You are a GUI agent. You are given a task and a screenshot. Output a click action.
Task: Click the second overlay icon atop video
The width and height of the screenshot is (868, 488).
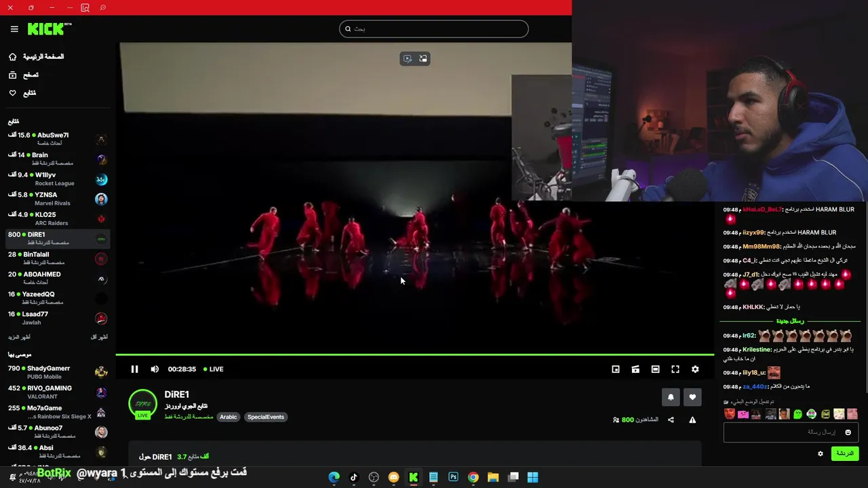pyautogui.click(x=423, y=59)
